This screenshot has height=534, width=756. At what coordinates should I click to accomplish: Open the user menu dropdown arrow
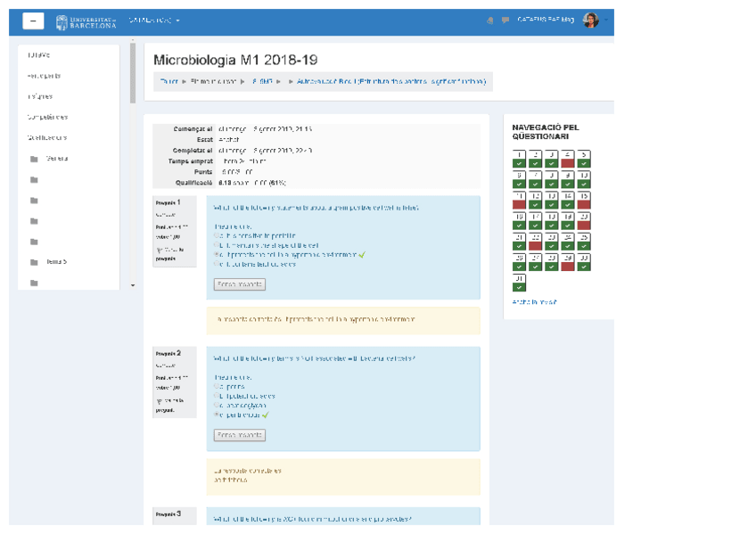(x=606, y=21)
